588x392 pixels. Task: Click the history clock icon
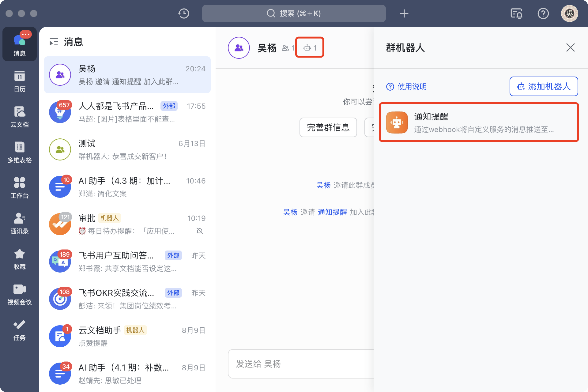183,13
